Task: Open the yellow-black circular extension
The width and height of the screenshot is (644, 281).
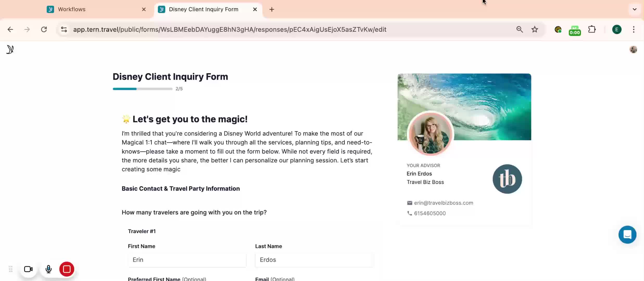Action: click(558, 29)
